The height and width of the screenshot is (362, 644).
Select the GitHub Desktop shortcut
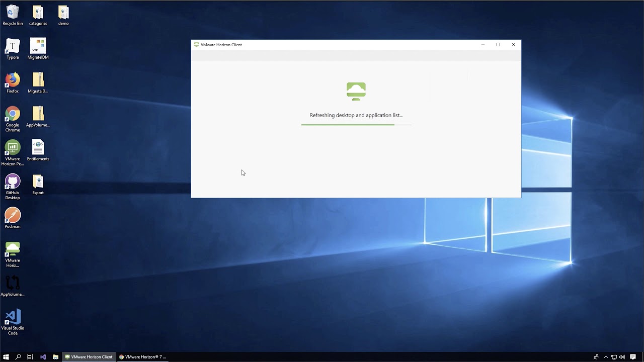[x=13, y=187]
